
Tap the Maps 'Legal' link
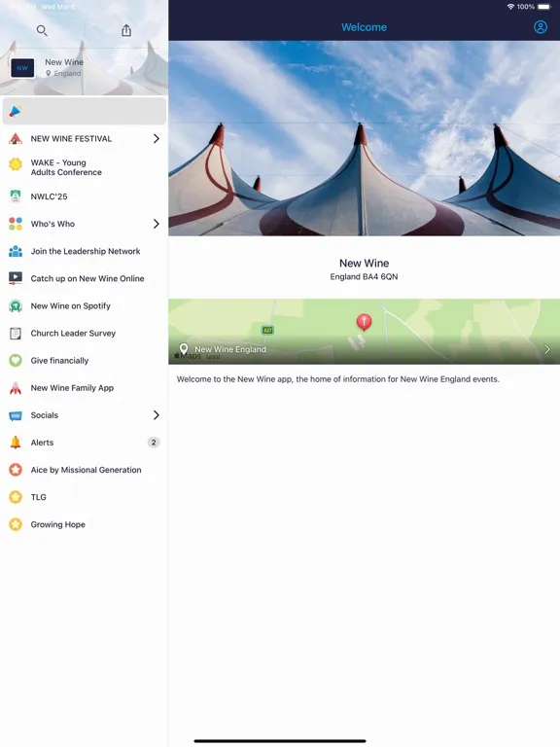pos(213,356)
